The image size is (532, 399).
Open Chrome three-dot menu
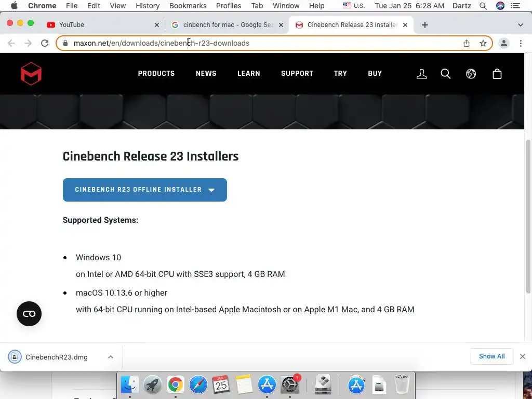(521, 43)
